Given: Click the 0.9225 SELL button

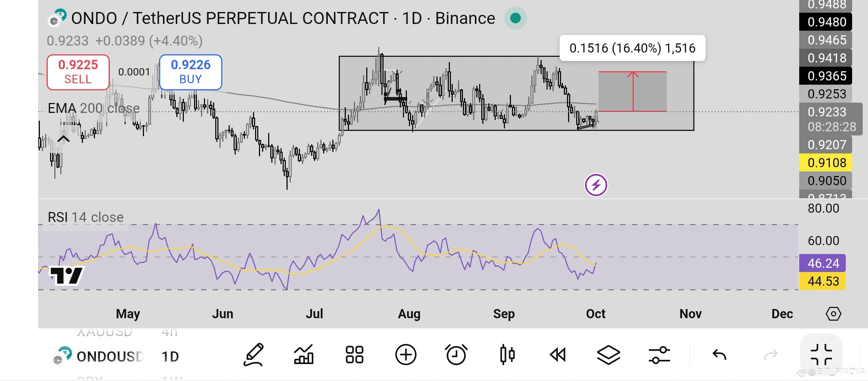Looking at the screenshot, I should pyautogui.click(x=78, y=72).
